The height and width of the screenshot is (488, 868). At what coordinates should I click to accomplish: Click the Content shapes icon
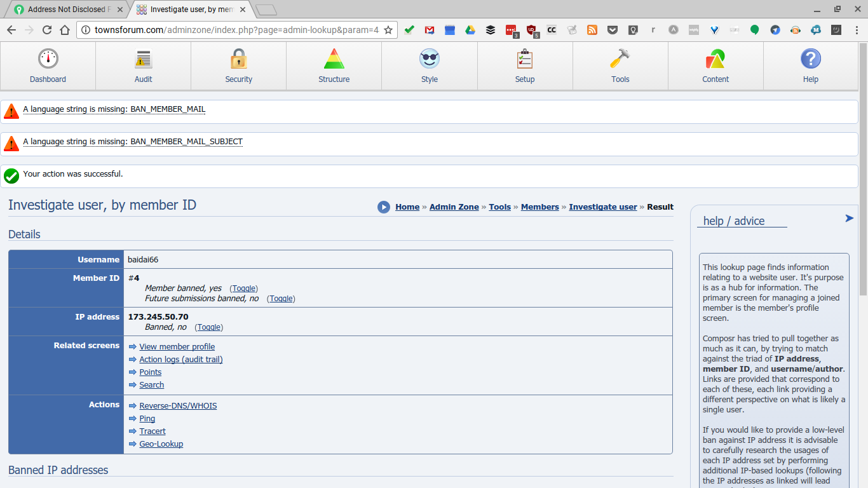click(715, 59)
